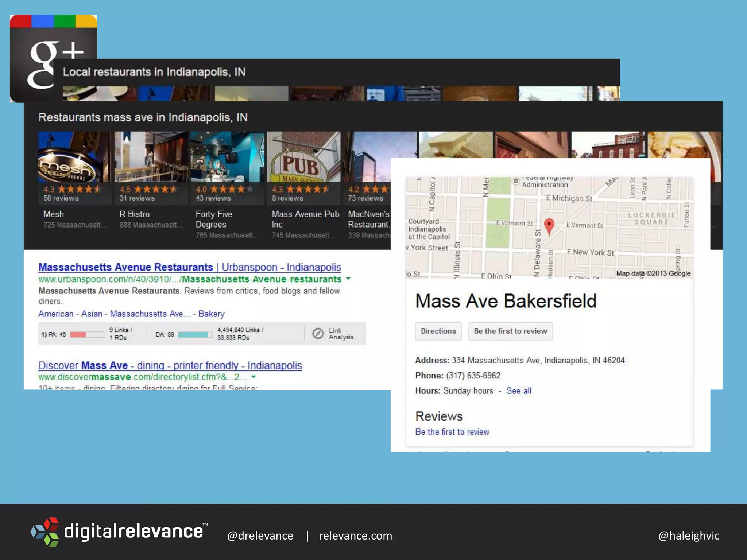747x560 pixels.
Task: Click the Link Analysis label
Action: coord(341,334)
